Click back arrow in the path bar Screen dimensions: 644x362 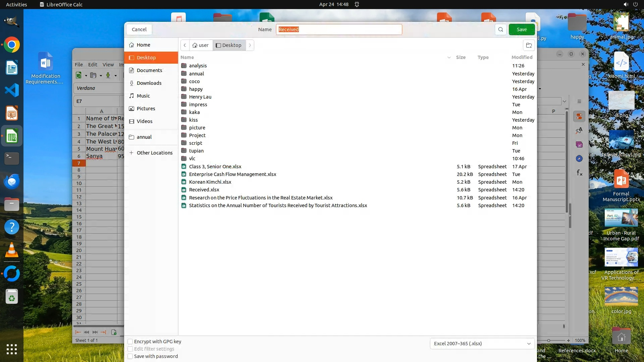pos(185,45)
